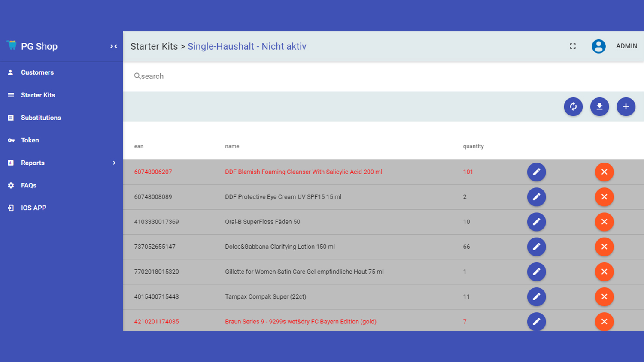Delete Tampax Compak Super row
Image resolution: width=644 pixels, height=362 pixels.
point(604,296)
